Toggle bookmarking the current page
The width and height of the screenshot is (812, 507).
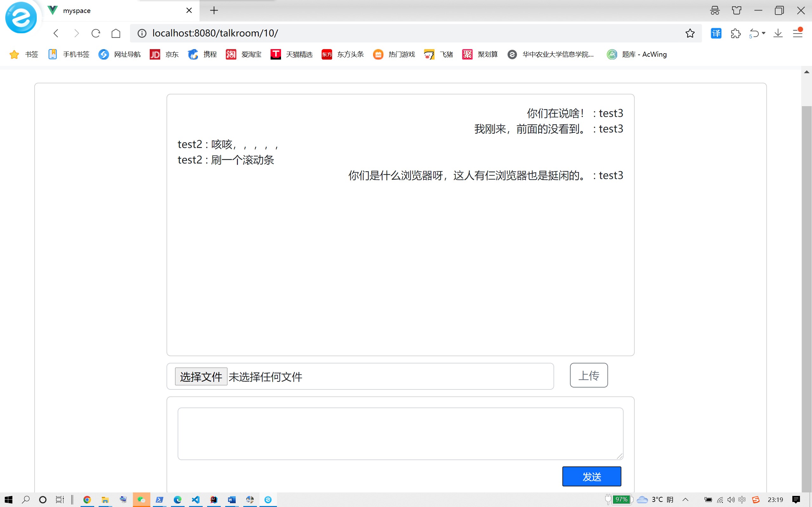(690, 33)
